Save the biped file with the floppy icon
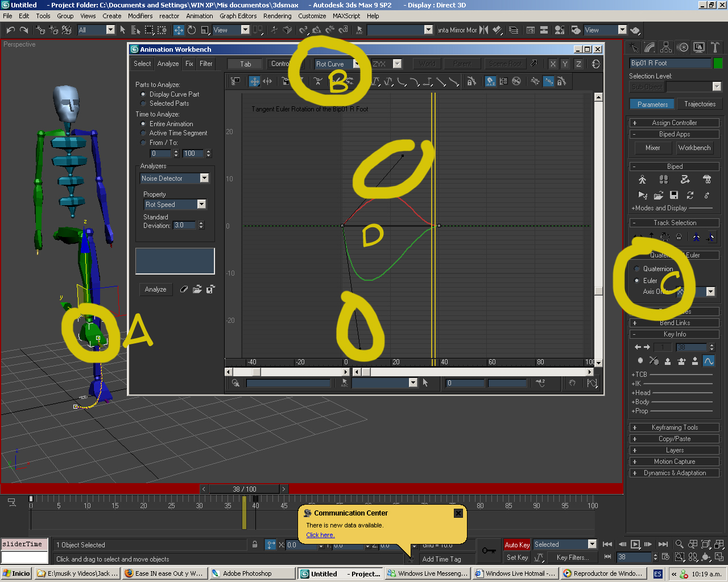The height and width of the screenshot is (582, 728). 674,196
